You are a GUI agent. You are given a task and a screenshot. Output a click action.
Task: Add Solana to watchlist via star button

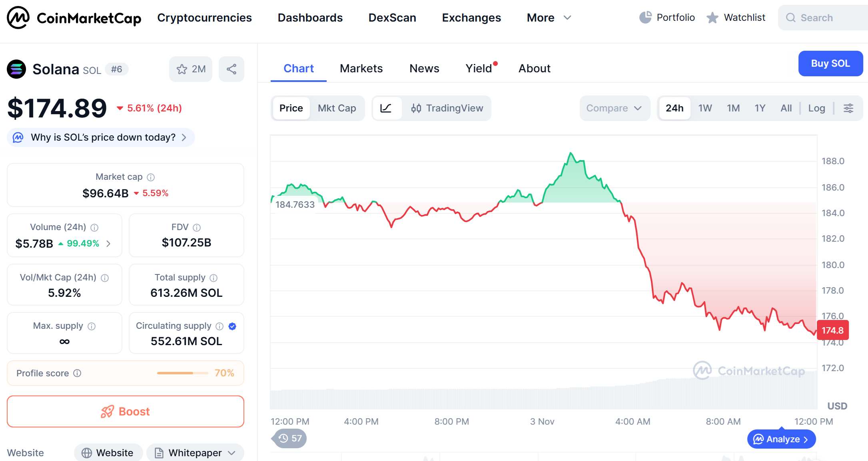click(x=190, y=69)
